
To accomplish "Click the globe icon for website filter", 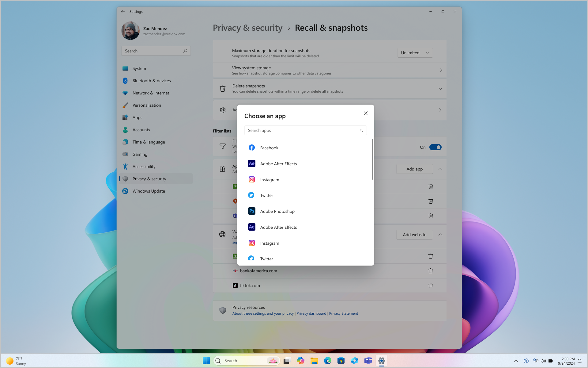I will [x=222, y=234].
